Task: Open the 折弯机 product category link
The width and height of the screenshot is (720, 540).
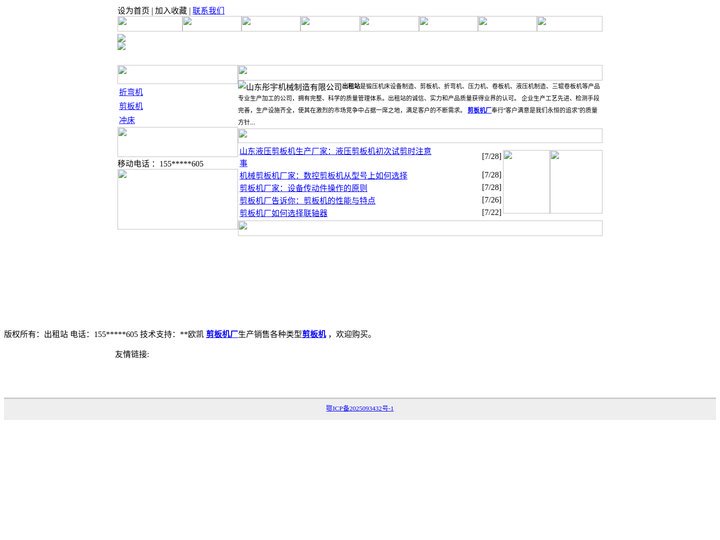Action: [x=131, y=92]
